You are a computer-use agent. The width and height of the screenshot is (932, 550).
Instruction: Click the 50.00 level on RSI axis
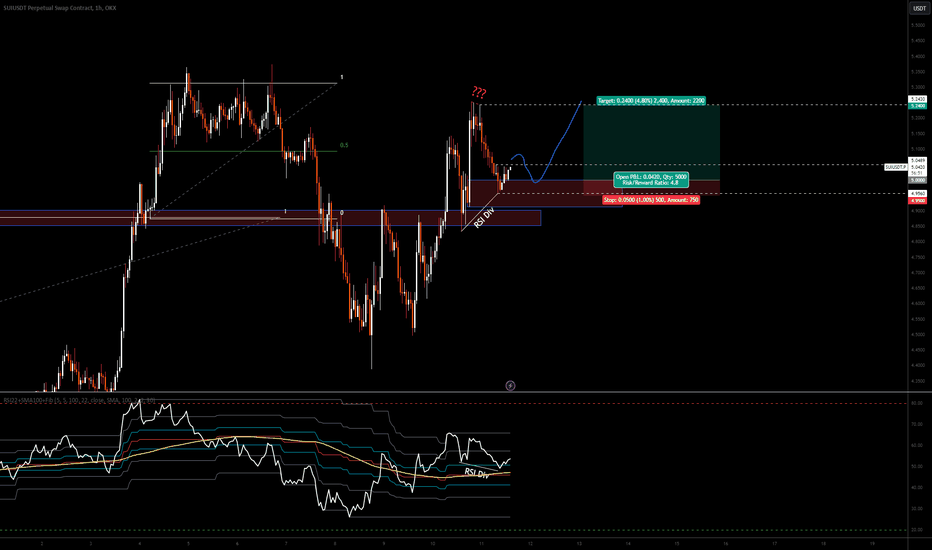pyautogui.click(x=917, y=467)
